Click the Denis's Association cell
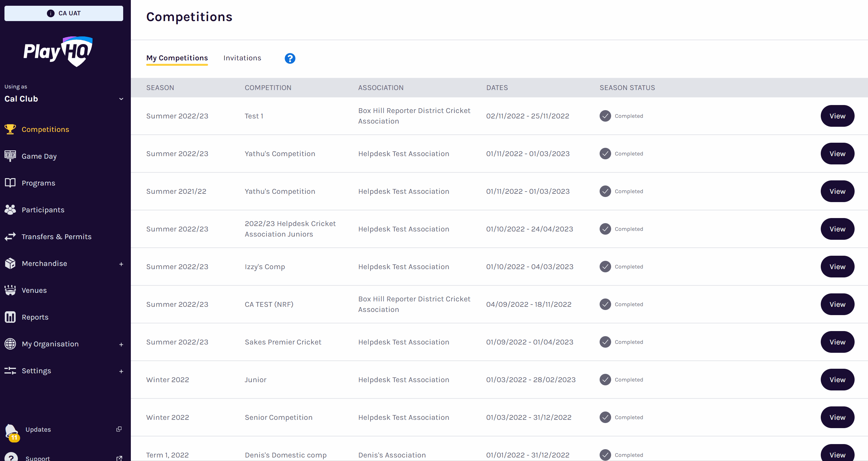Image resolution: width=868 pixels, height=461 pixels. 392,455
